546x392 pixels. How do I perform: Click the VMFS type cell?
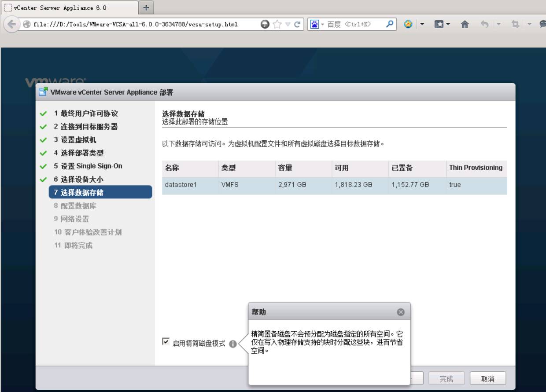230,185
